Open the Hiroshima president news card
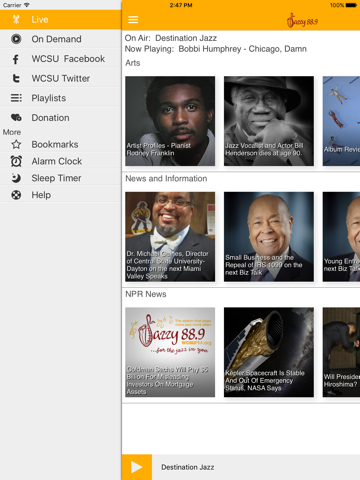360x480 pixels. pos(341,352)
